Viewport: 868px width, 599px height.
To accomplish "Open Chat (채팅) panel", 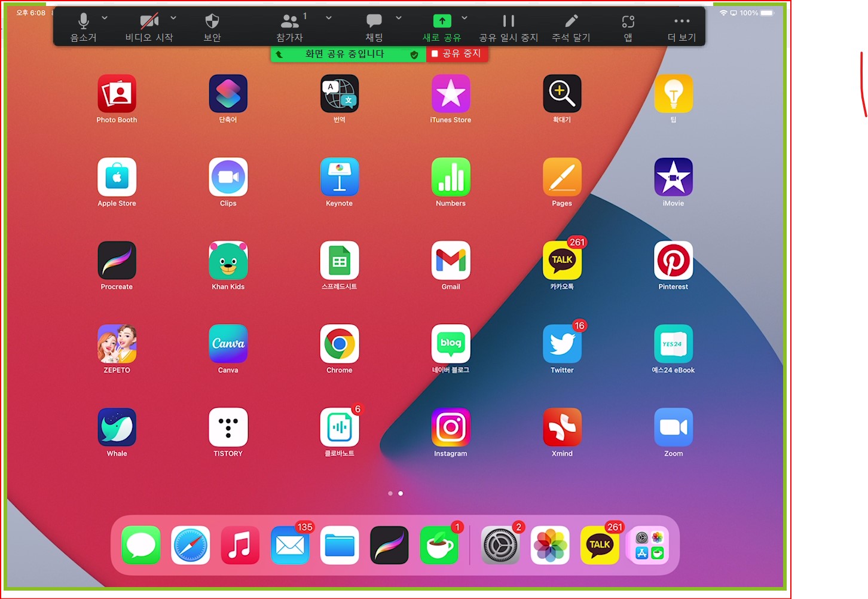I will pyautogui.click(x=374, y=27).
